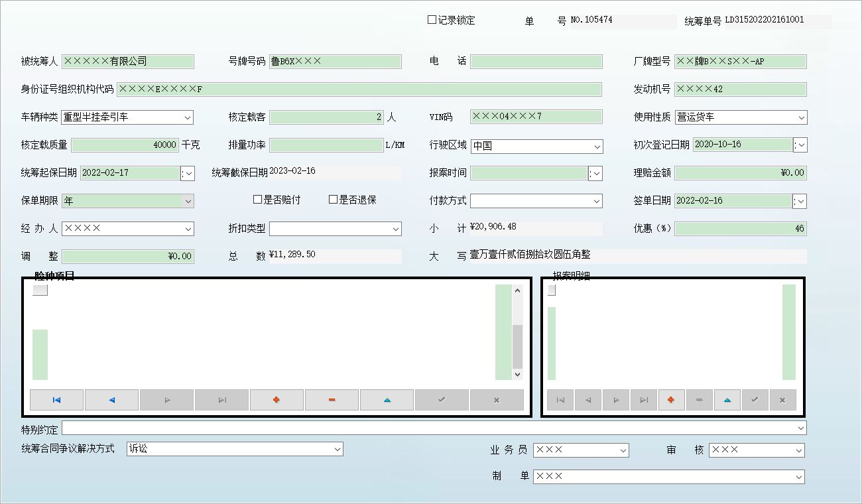The image size is (862, 504).
Task: Jump to last record in 报案明细 navigator
Action: click(x=644, y=400)
